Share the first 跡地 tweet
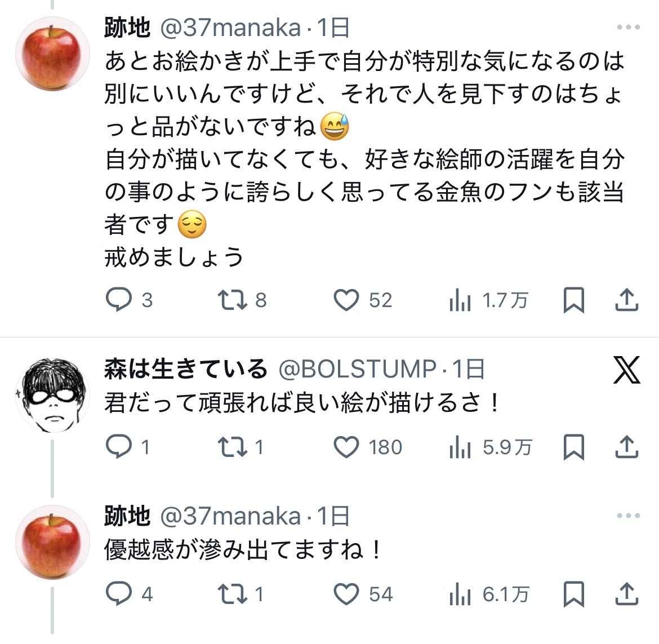 coord(627,300)
